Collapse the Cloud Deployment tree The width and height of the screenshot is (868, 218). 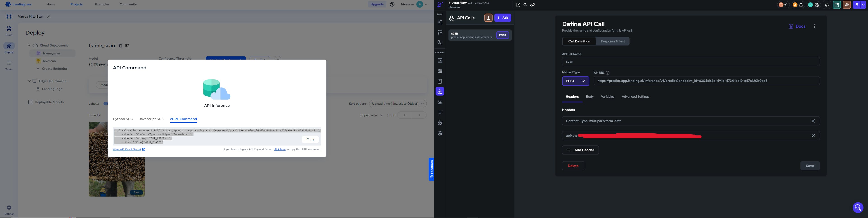click(29, 45)
